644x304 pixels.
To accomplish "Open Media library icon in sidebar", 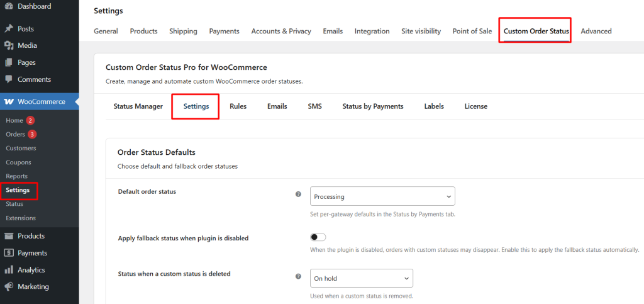I will pyautogui.click(x=9, y=45).
